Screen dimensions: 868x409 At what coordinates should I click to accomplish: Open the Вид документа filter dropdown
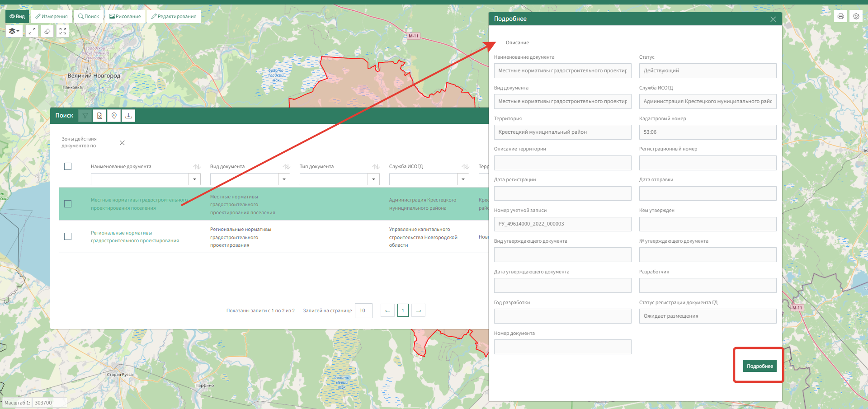click(284, 179)
